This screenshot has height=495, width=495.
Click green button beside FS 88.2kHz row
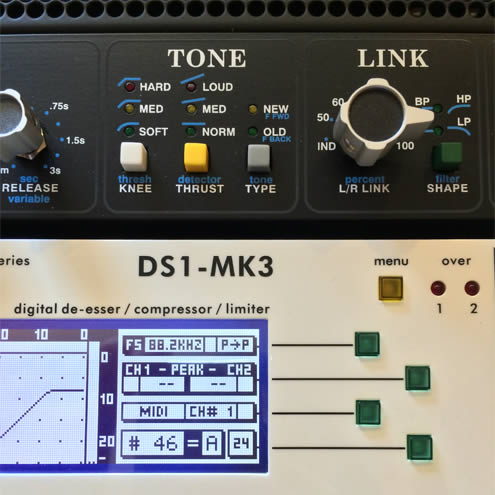coord(367,344)
